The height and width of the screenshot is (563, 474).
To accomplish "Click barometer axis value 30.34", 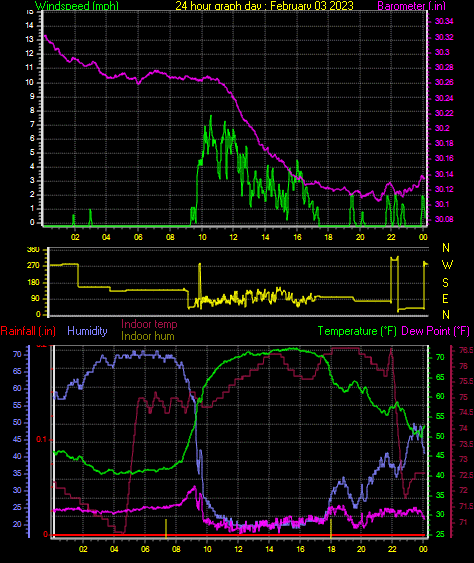I will click(x=444, y=22).
